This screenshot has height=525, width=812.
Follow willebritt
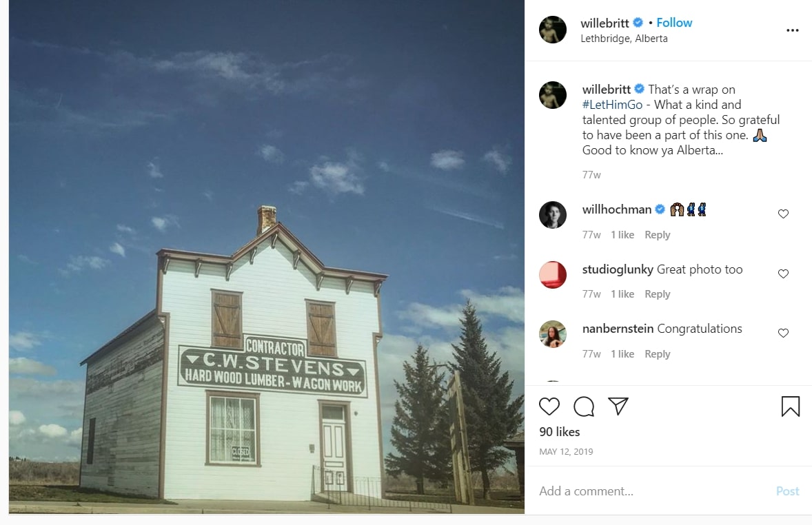[674, 23]
